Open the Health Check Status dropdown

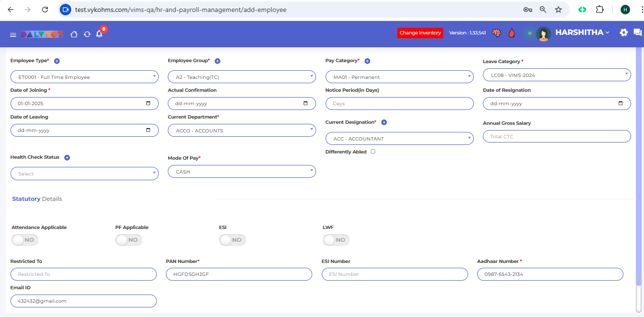coord(84,174)
